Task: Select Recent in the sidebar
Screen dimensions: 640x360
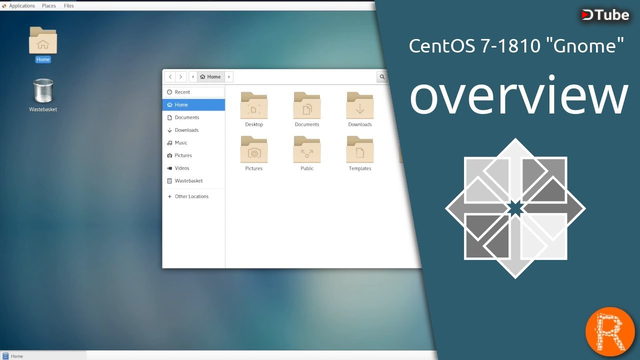Action: click(x=193, y=92)
